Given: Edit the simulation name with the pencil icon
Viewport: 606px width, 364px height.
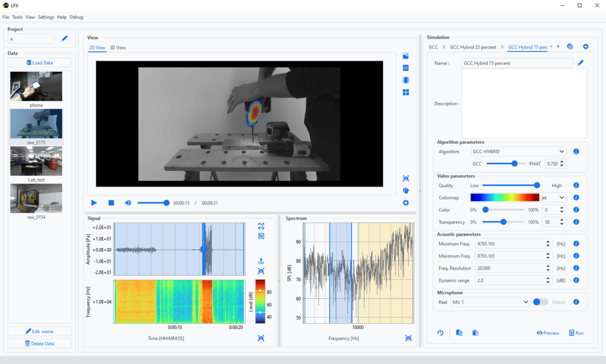Looking at the screenshot, I should (x=581, y=63).
